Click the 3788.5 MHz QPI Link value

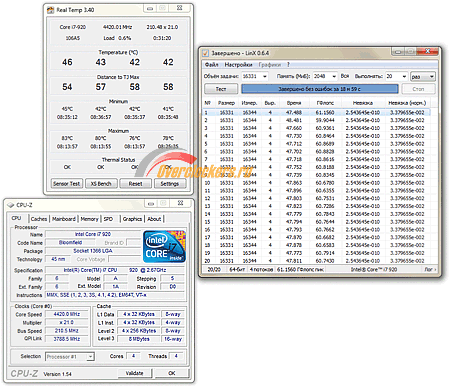[x=67, y=339]
